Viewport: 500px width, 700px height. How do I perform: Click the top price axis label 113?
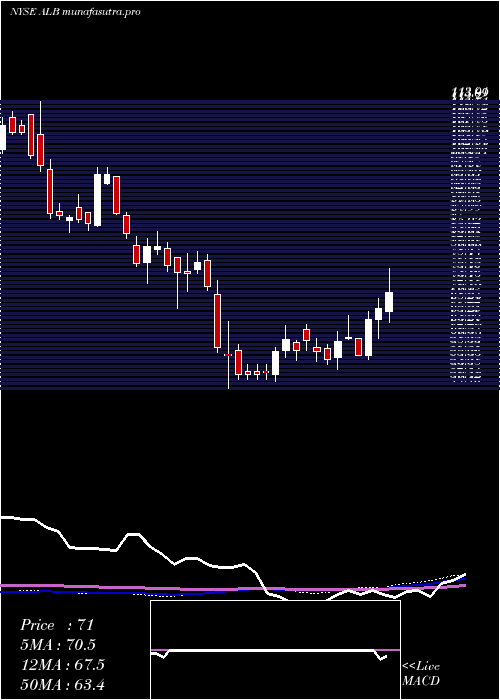[470, 93]
